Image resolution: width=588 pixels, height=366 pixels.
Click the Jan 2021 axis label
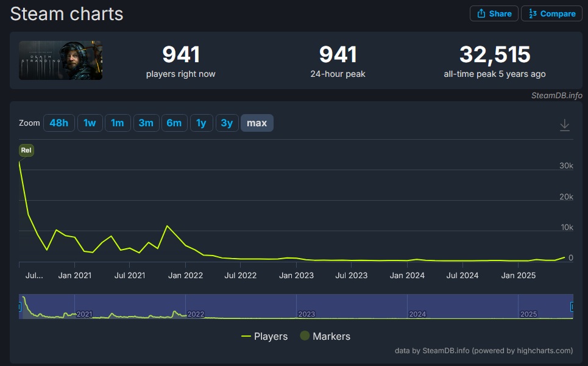click(x=74, y=276)
